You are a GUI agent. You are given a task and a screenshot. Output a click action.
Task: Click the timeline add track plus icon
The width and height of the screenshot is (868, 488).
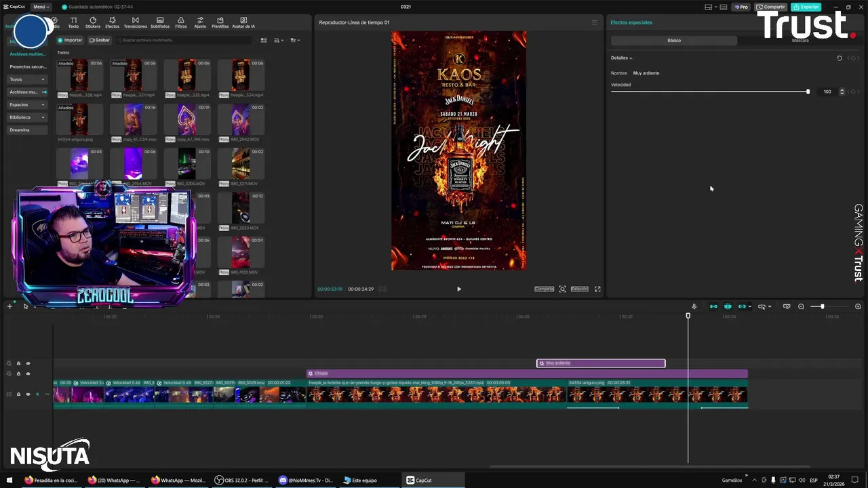pos(9,306)
